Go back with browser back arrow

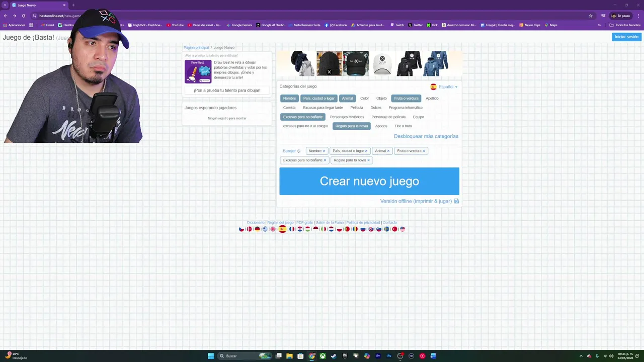[x=6, y=16]
